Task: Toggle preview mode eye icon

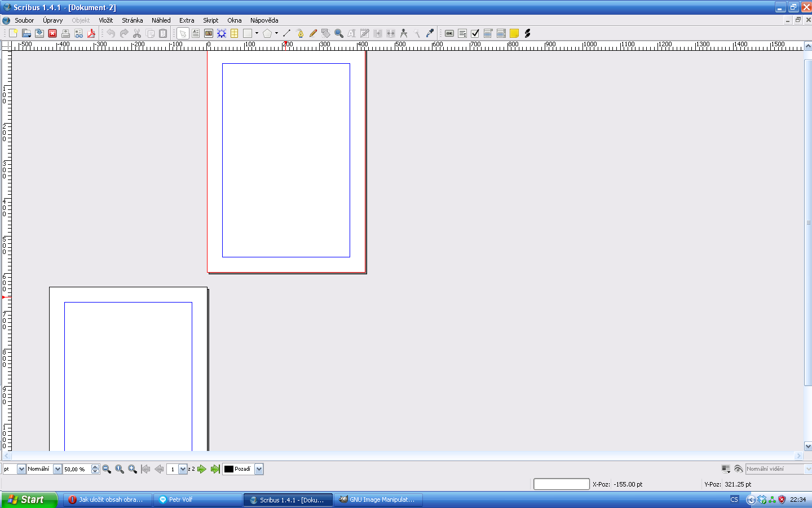Action: pyautogui.click(x=738, y=469)
